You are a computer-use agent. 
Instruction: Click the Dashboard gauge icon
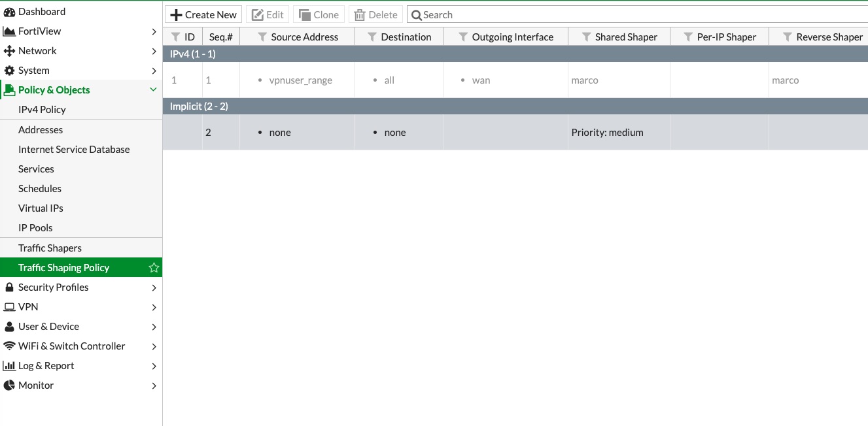(x=9, y=12)
